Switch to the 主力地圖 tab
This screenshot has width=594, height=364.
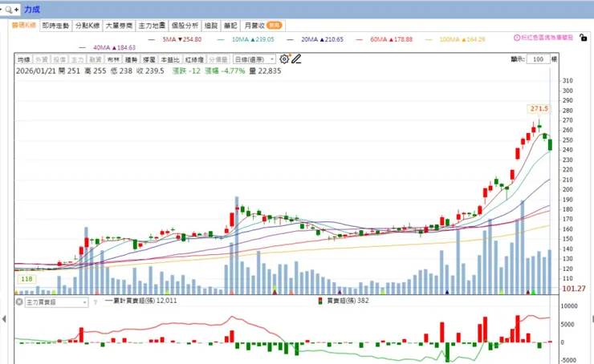pos(152,26)
